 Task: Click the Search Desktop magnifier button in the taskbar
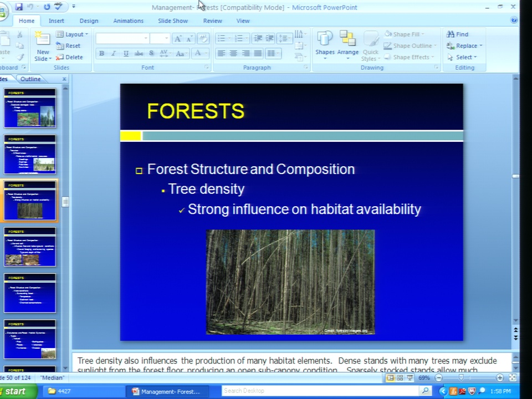coord(425,391)
